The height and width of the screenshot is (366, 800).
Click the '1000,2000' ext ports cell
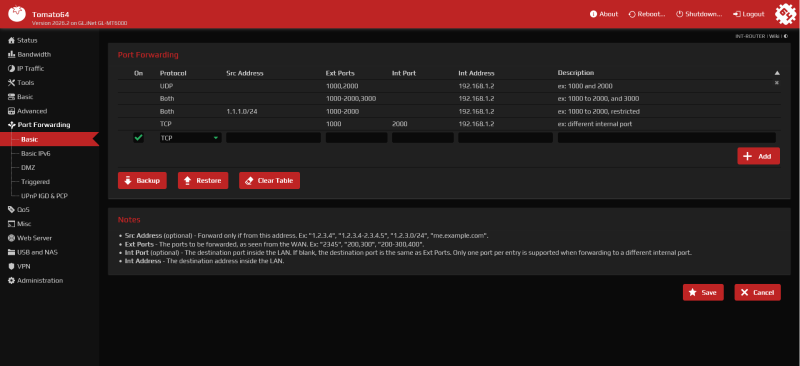click(342, 86)
